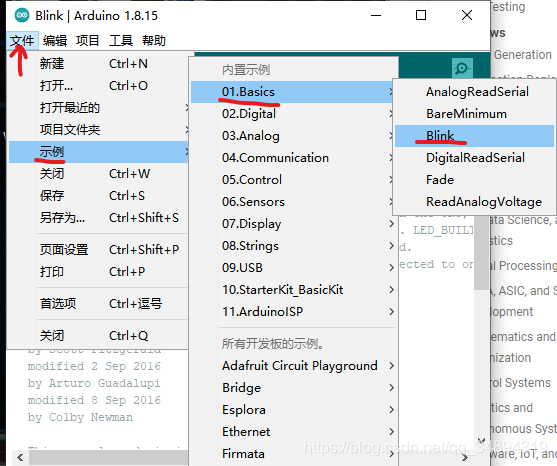Click 'lopment' link in background page
557x466 pixels.
coord(512,312)
